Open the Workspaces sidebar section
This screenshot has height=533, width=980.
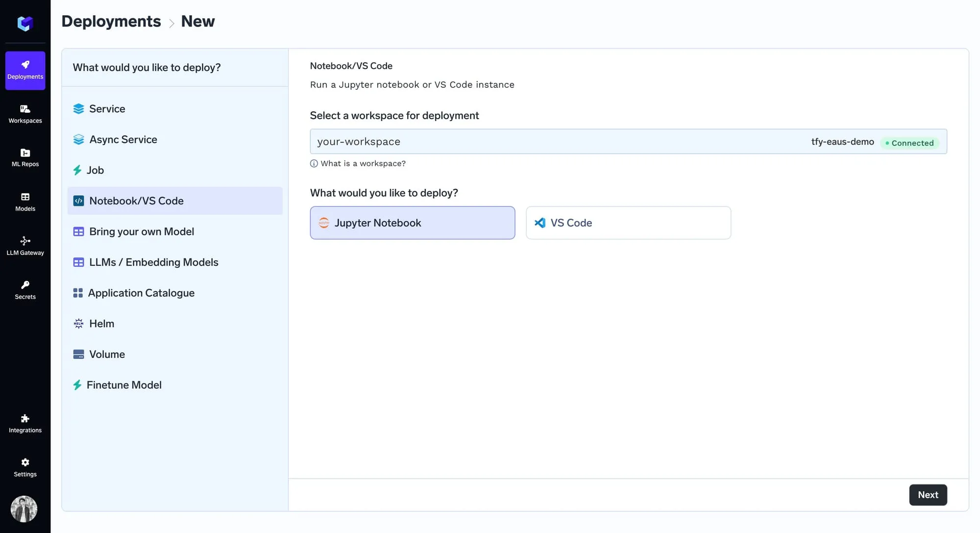click(25, 114)
